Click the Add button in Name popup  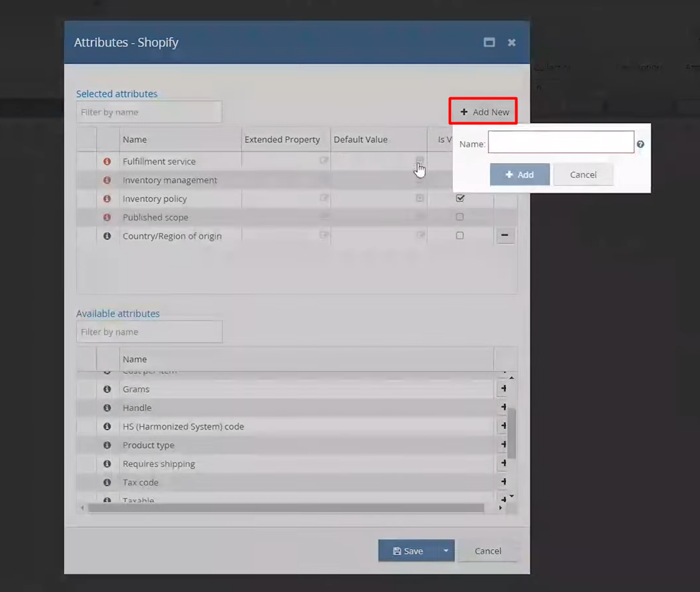pyautogui.click(x=520, y=175)
